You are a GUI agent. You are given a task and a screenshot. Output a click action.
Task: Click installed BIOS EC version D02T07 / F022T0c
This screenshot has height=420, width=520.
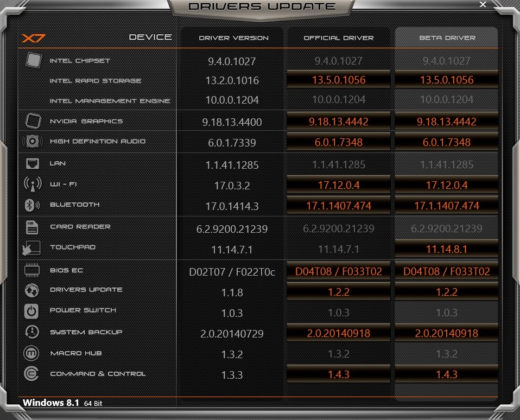coord(232,272)
